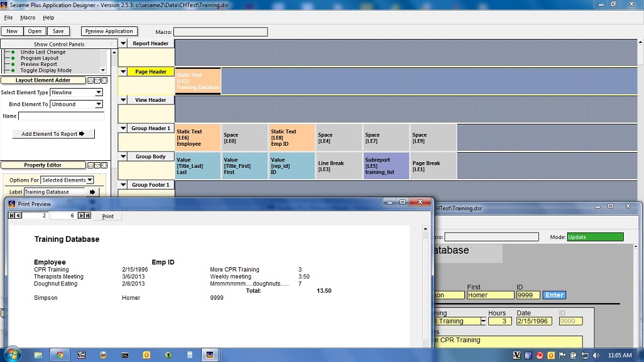
Task: Click first window icon of Layout Element Adder panel
Action: tap(90, 80)
